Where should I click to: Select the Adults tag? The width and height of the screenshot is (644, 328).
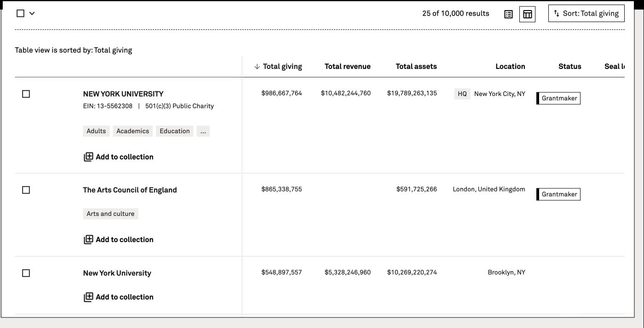[x=96, y=131]
